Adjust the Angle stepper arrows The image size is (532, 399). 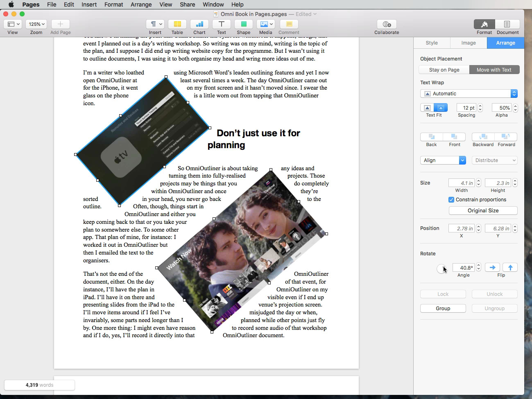click(x=478, y=268)
